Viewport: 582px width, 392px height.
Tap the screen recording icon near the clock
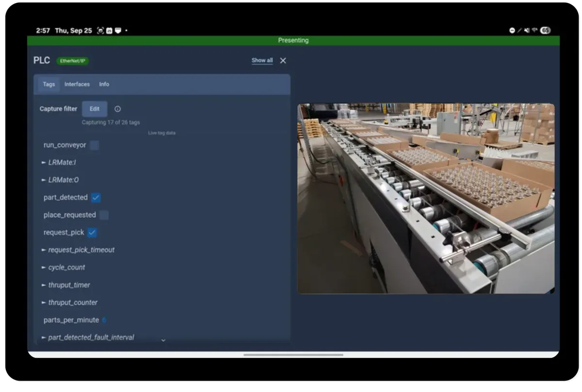pyautogui.click(x=100, y=30)
